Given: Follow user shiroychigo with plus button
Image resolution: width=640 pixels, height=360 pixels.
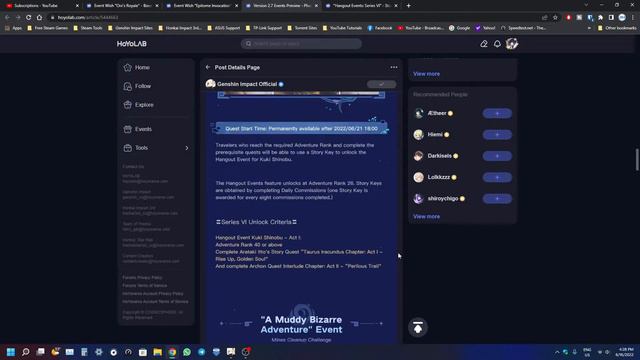Looking at the screenshot, I should coord(497,199).
